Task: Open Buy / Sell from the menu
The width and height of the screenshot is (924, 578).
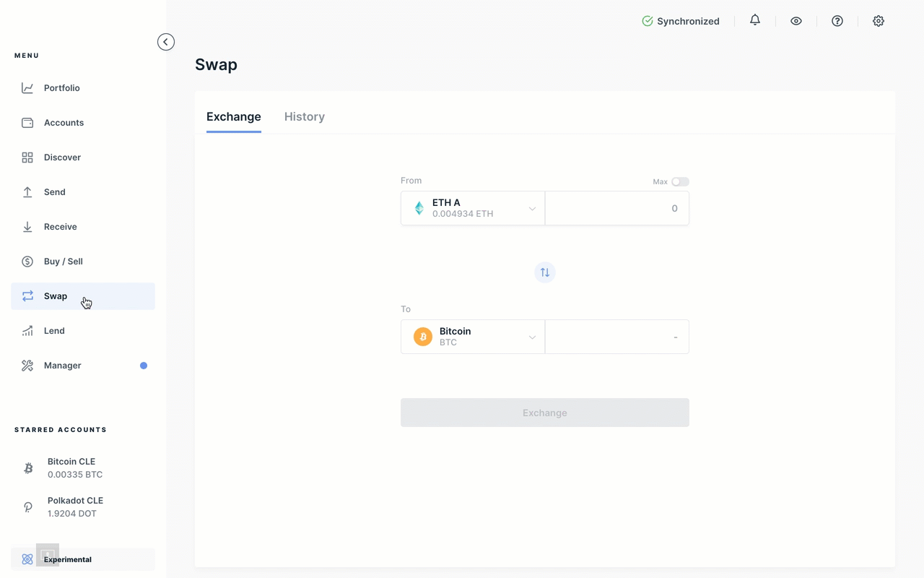Action: [83, 262]
